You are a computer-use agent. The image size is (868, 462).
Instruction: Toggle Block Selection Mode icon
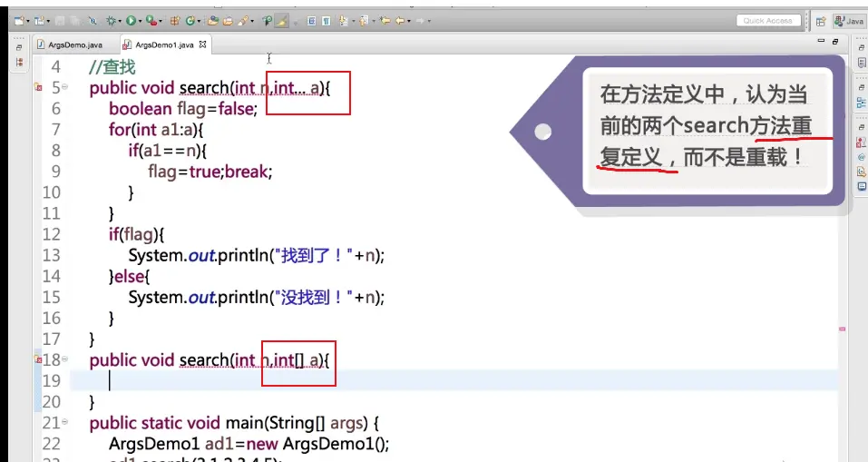311,21
